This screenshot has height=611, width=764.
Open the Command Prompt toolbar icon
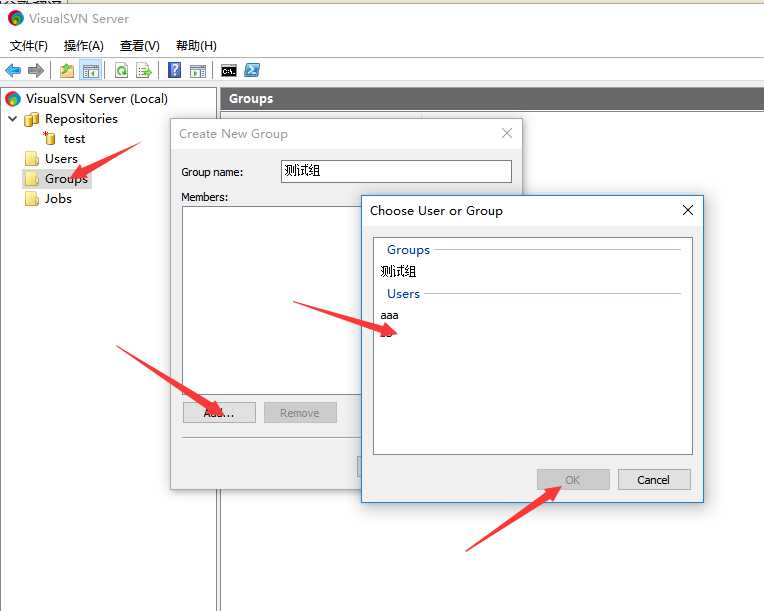pyautogui.click(x=229, y=71)
